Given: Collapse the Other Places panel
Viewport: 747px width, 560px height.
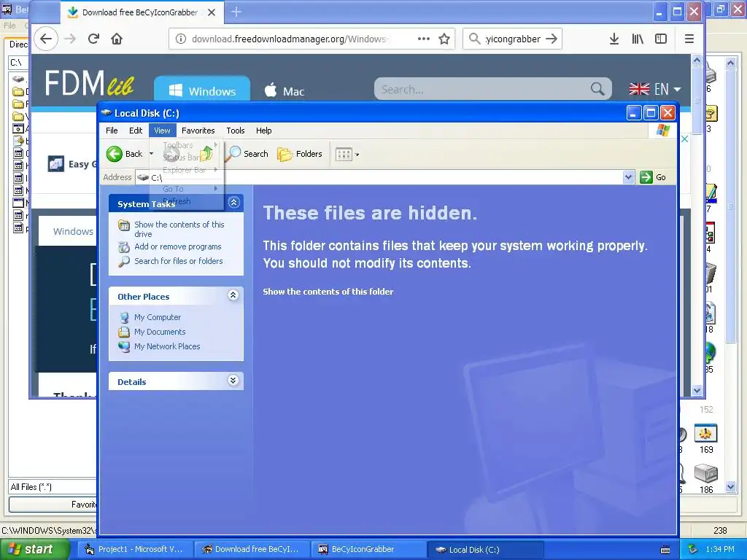Looking at the screenshot, I should click(233, 295).
